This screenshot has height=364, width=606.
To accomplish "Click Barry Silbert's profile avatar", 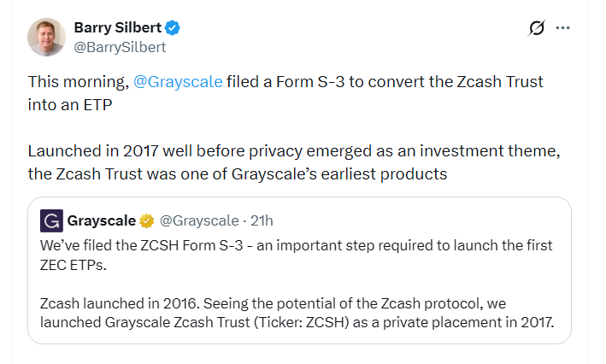I will (48, 36).
